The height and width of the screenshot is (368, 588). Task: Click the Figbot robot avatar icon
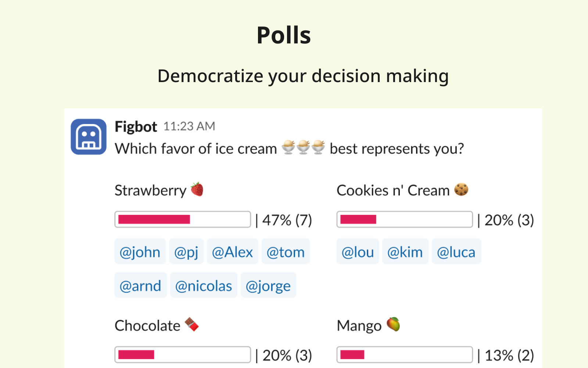(x=89, y=137)
